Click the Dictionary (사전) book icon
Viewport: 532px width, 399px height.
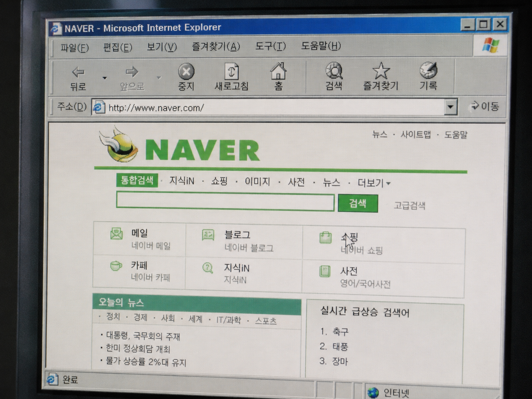[x=325, y=271]
